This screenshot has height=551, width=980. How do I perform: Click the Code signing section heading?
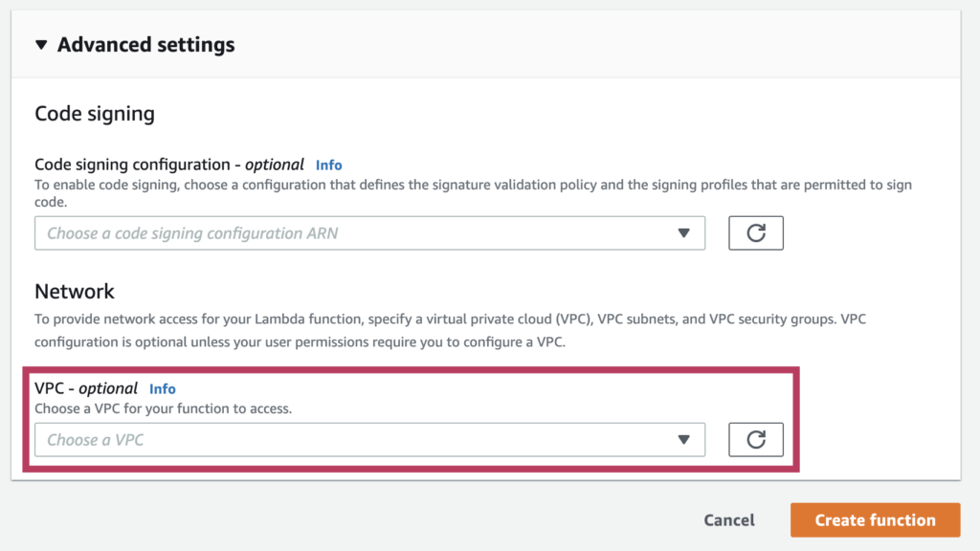[95, 114]
